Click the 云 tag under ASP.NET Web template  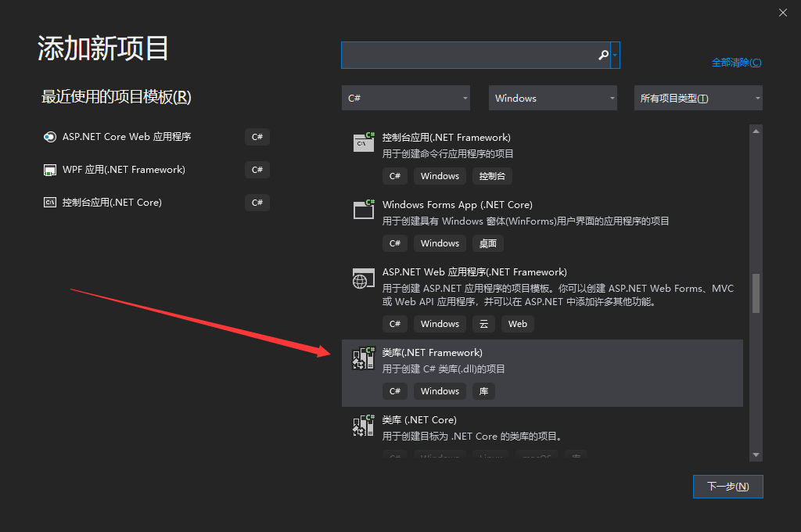483,324
